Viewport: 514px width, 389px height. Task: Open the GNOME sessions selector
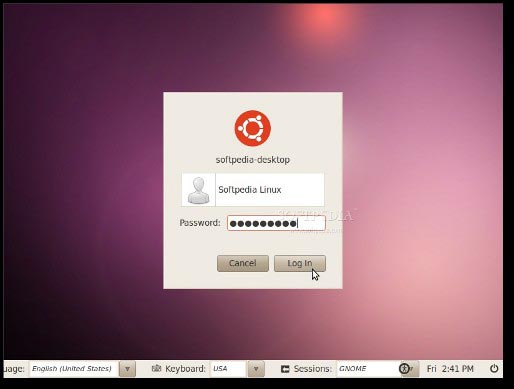point(368,369)
